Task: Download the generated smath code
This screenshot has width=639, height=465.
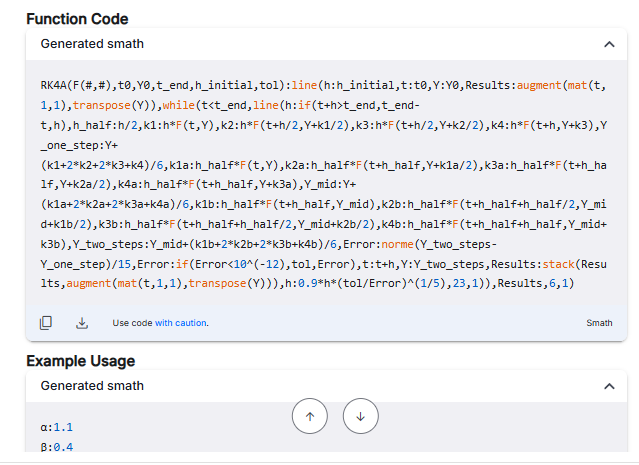Action: click(x=82, y=323)
